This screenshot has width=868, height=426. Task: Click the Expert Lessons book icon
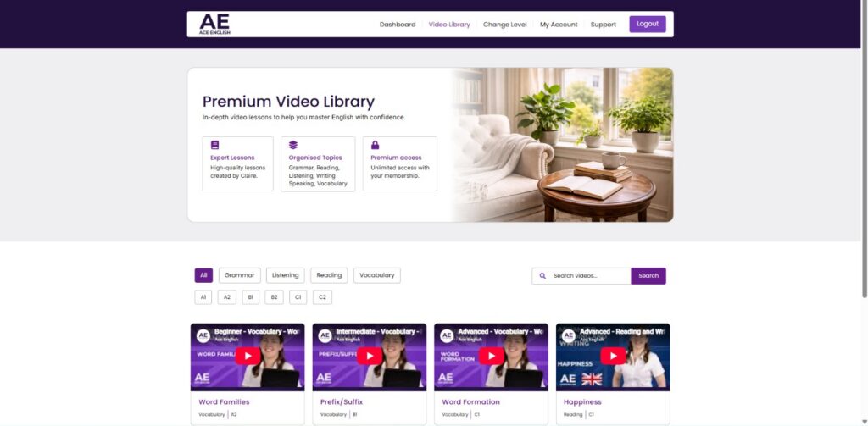pos(214,145)
